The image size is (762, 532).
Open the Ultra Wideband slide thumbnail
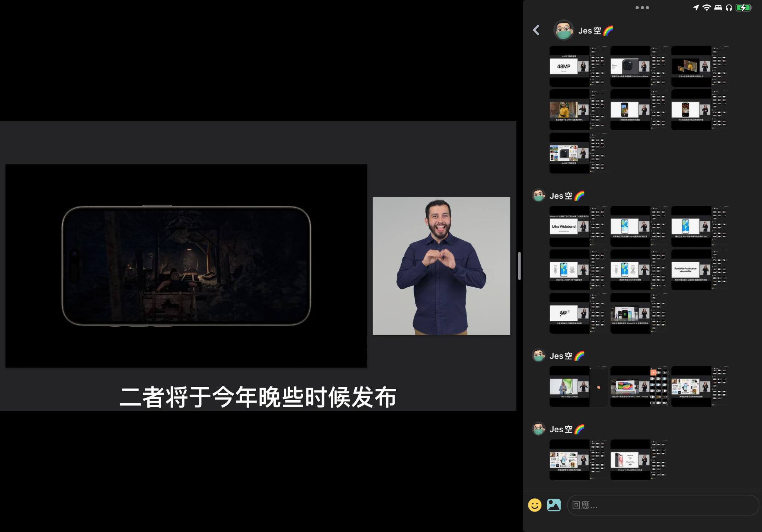point(578,226)
